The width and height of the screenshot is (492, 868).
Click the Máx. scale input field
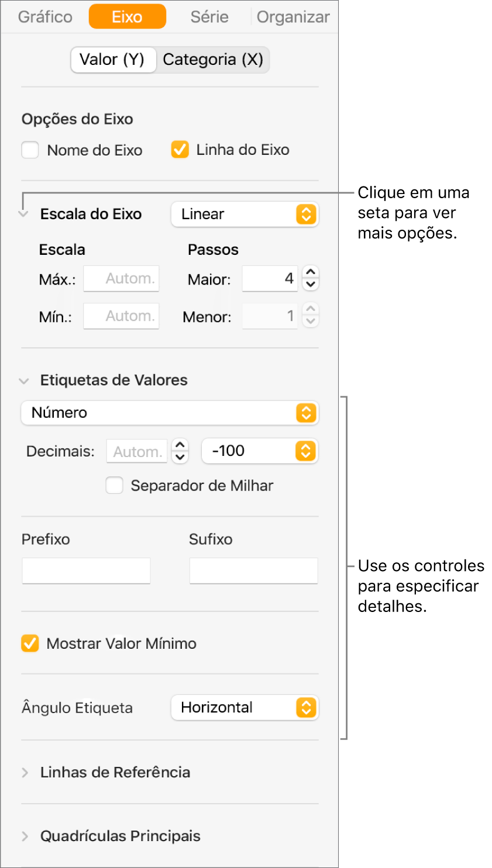click(x=121, y=279)
